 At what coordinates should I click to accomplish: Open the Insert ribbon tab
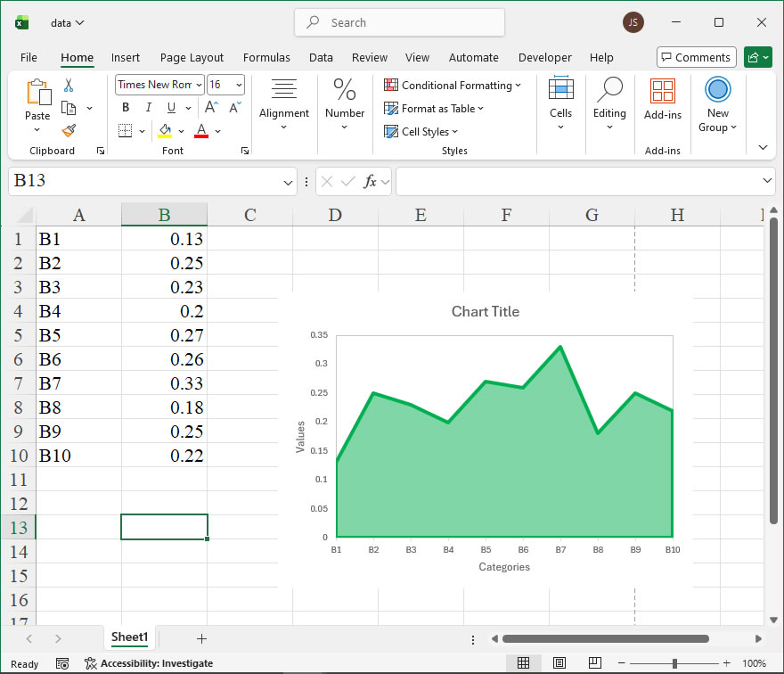coord(126,58)
